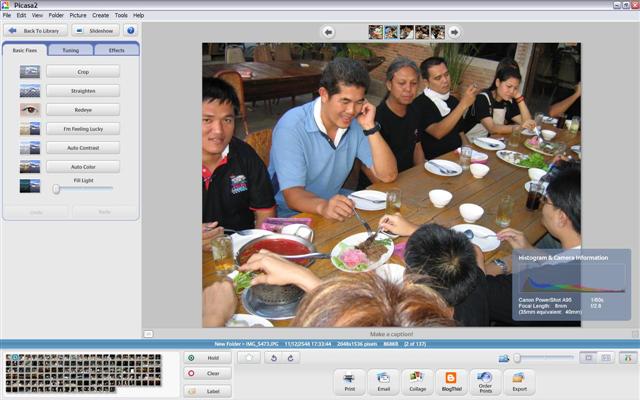640x400 pixels.
Task: Create a Collage from the photo
Action: (x=417, y=381)
